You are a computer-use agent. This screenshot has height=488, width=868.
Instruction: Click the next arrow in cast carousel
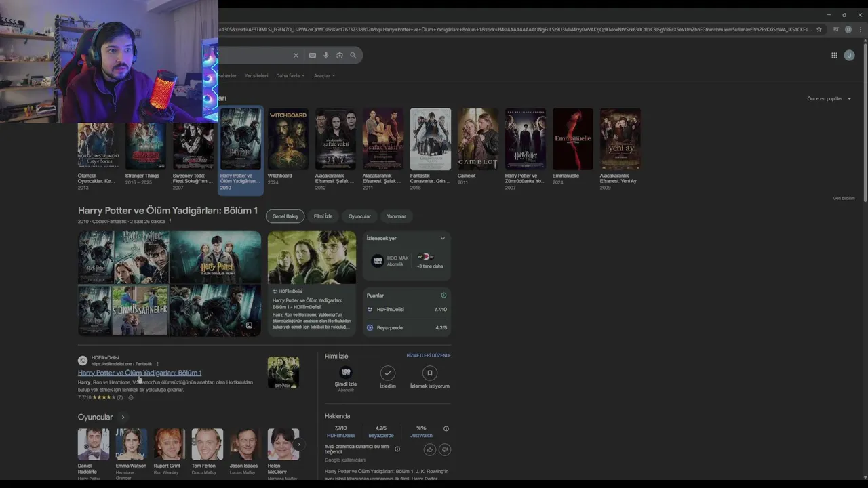coord(298,445)
